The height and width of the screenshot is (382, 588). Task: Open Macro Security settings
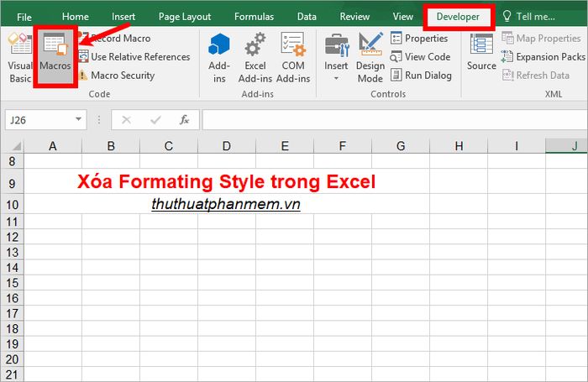click(x=116, y=76)
